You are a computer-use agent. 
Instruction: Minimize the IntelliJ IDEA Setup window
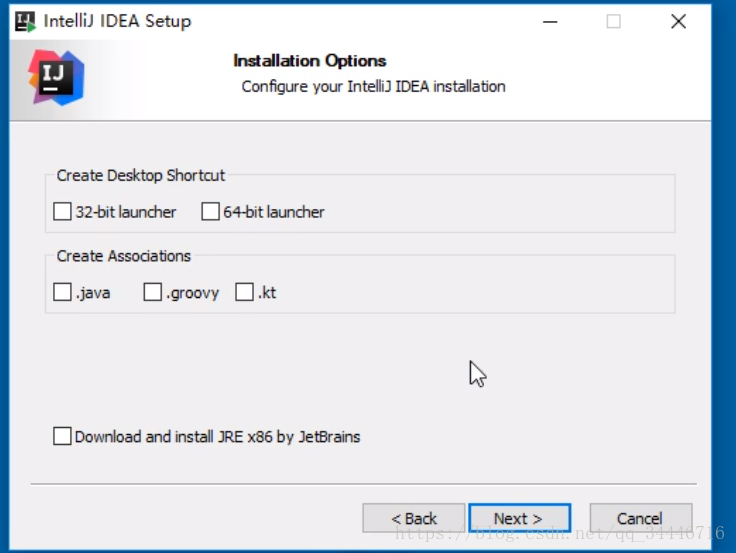point(550,22)
